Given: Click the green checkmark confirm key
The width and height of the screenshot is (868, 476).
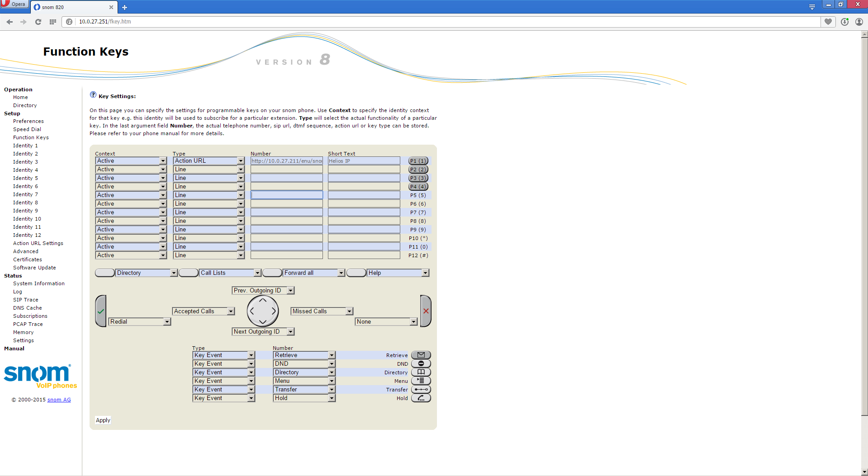Looking at the screenshot, I should pos(101,311).
